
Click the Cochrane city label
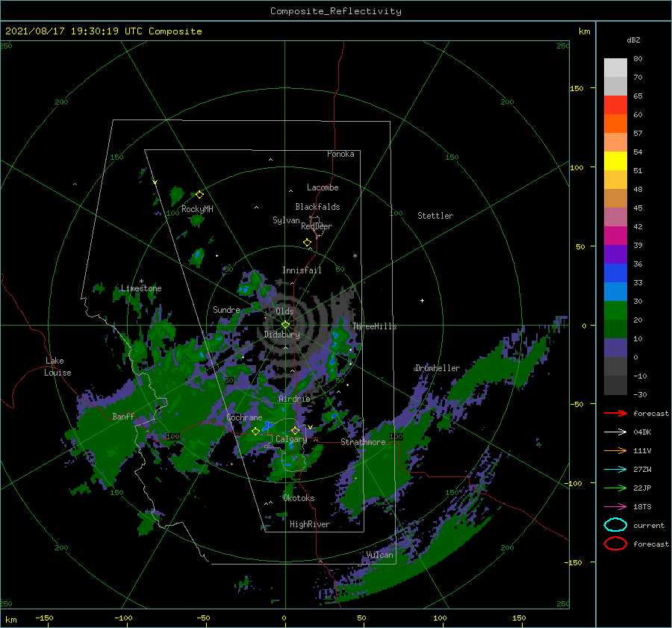pyautogui.click(x=244, y=417)
